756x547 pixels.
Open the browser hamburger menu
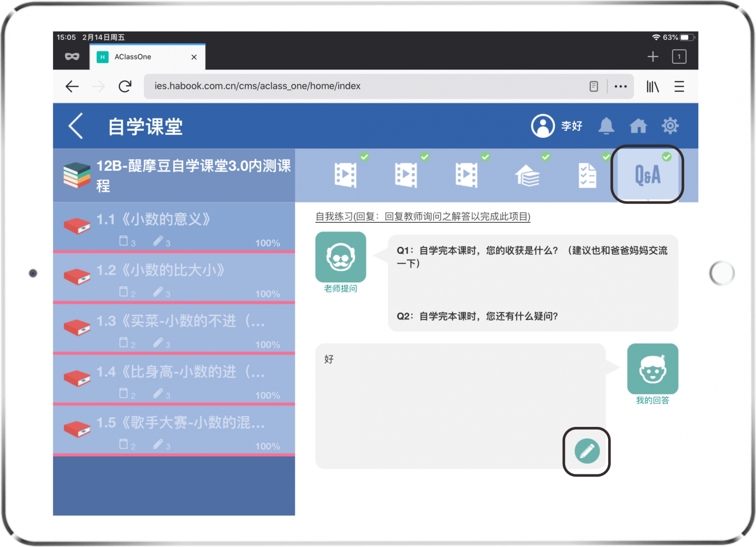679,87
